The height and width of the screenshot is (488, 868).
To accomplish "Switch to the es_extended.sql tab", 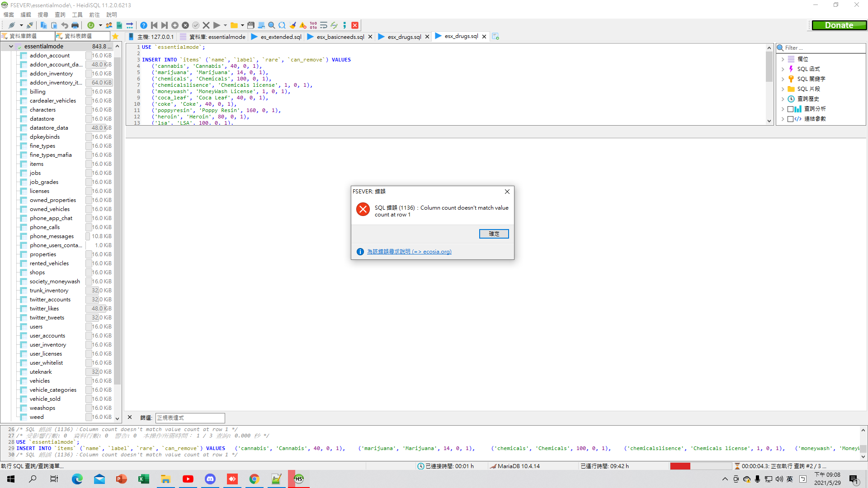I will pyautogui.click(x=276, y=37).
